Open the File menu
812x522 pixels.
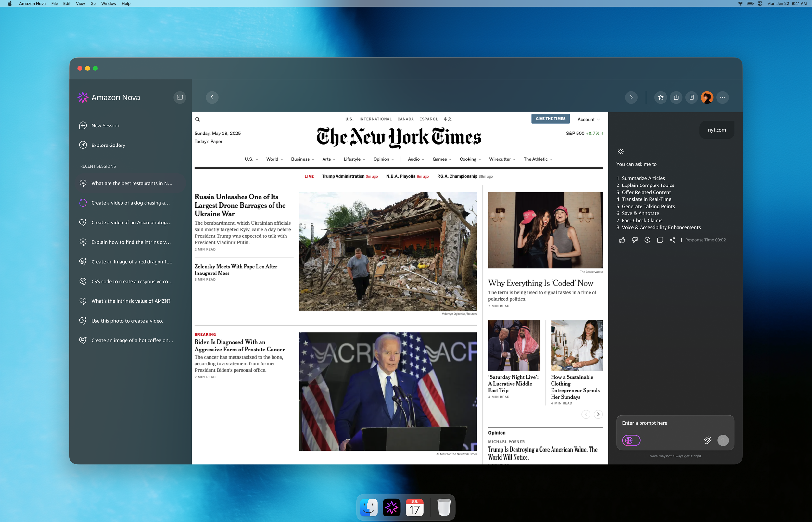point(55,3)
